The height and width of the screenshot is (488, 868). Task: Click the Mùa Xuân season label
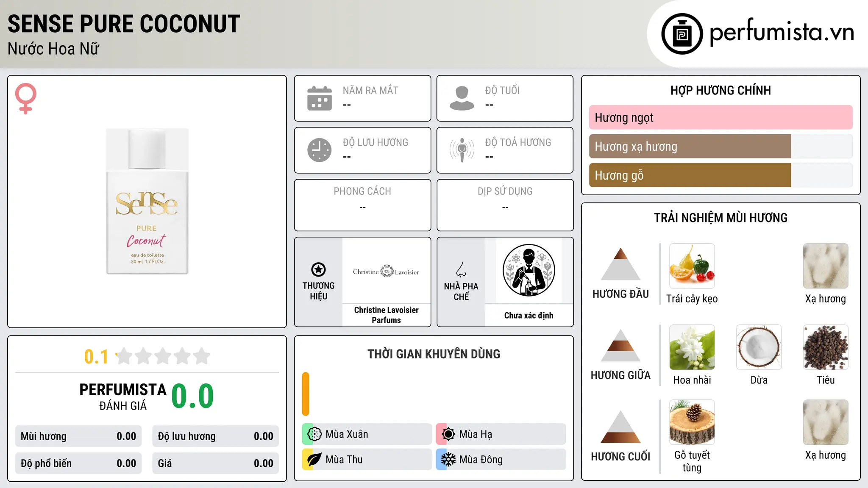pyautogui.click(x=347, y=434)
